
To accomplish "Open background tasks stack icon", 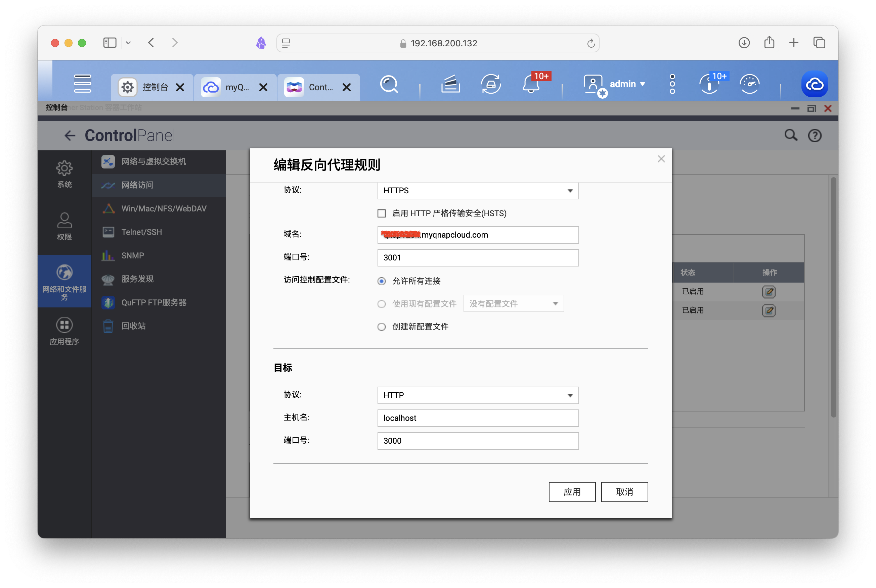I will point(450,84).
